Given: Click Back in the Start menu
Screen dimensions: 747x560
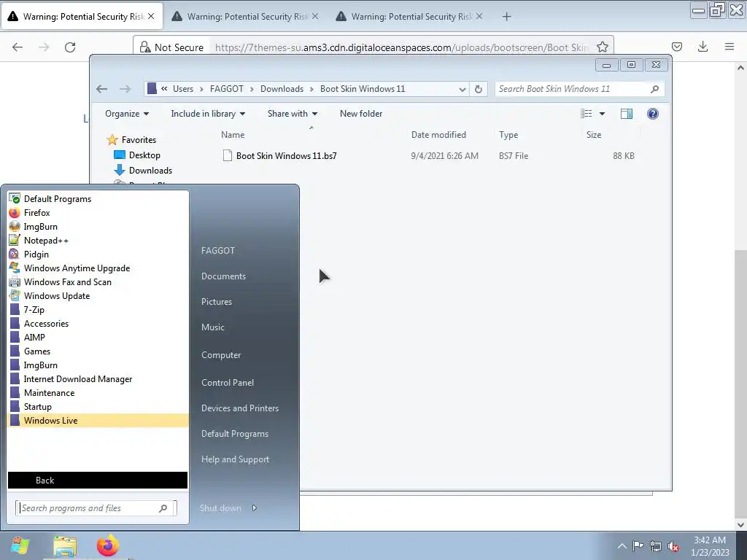Looking at the screenshot, I should 98,481.
